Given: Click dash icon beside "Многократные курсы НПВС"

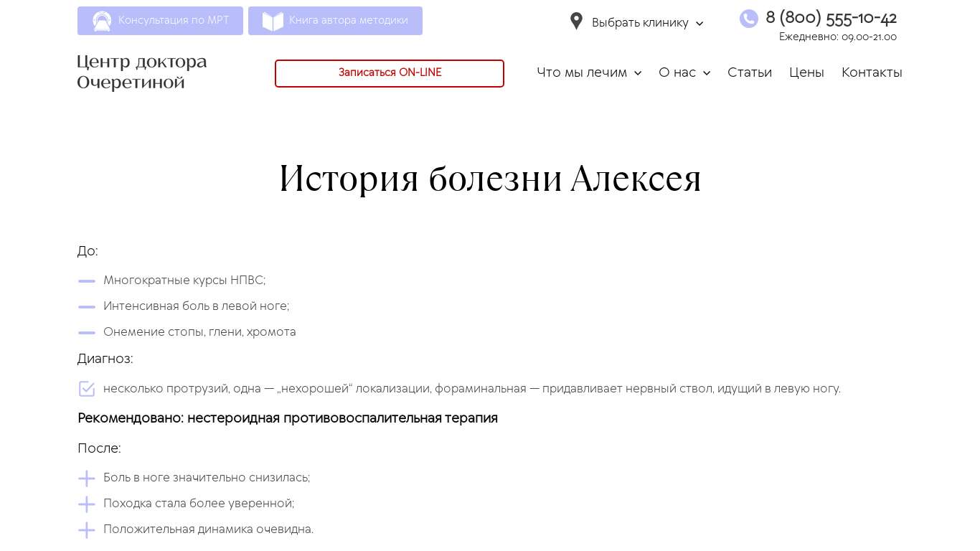Looking at the screenshot, I should (87, 281).
